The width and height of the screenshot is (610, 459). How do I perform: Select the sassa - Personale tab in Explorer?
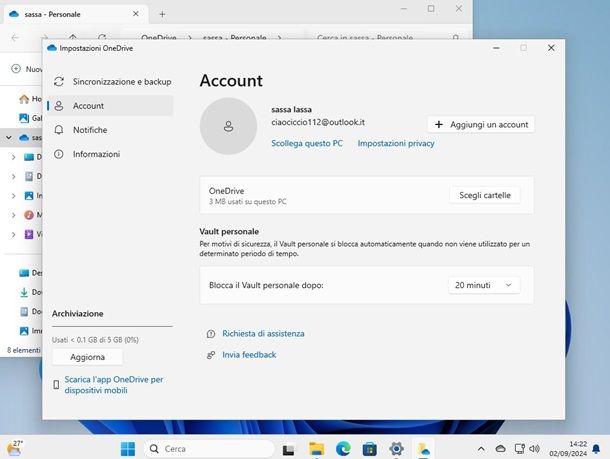pos(75,14)
